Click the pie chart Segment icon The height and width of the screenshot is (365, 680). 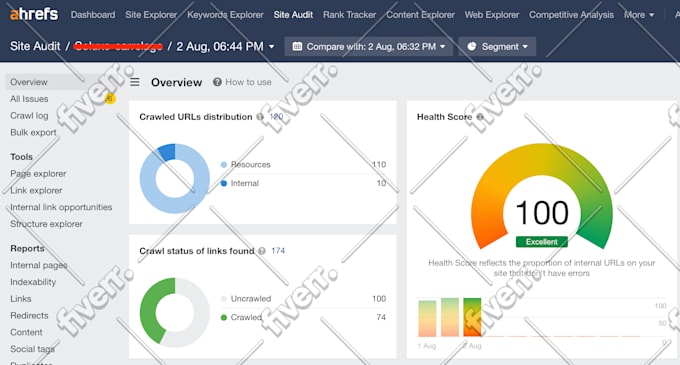tap(472, 46)
